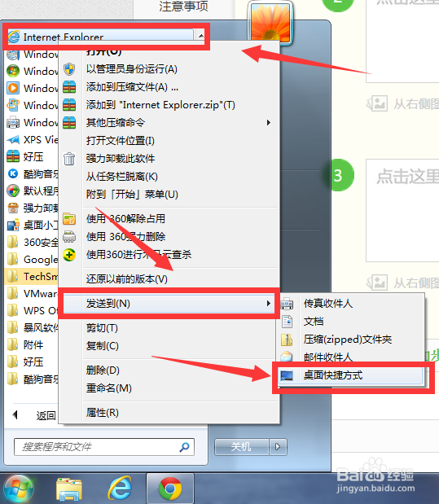Click the archive icon next to 添加到压缩文件(A)
The width and height of the screenshot is (439, 504).
coord(69,87)
